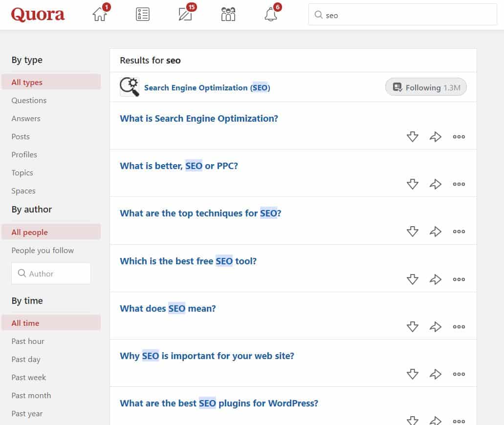Open more options for best free SEO tool
Image resolution: width=504 pixels, height=425 pixels.
pyautogui.click(x=459, y=279)
